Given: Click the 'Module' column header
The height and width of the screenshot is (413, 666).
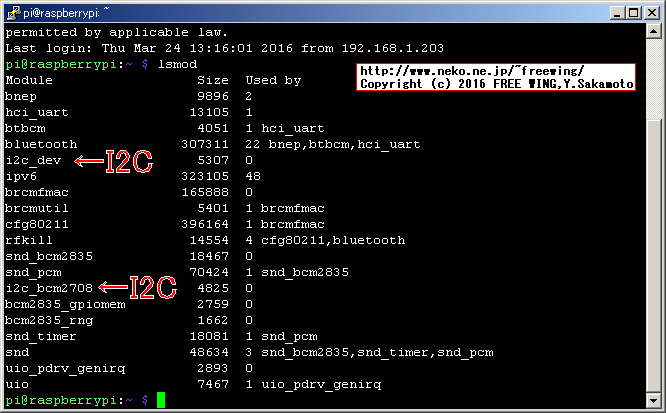Looking at the screenshot, I should click(x=29, y=80).
